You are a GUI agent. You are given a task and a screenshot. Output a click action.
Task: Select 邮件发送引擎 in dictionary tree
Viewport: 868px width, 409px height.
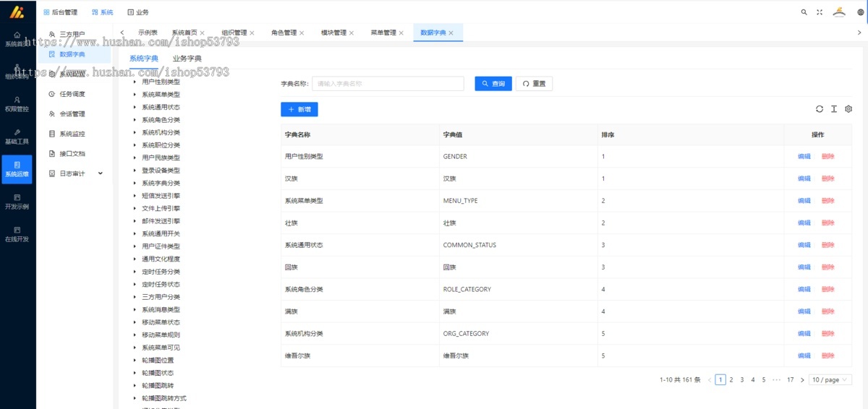(x=161, y=221)
